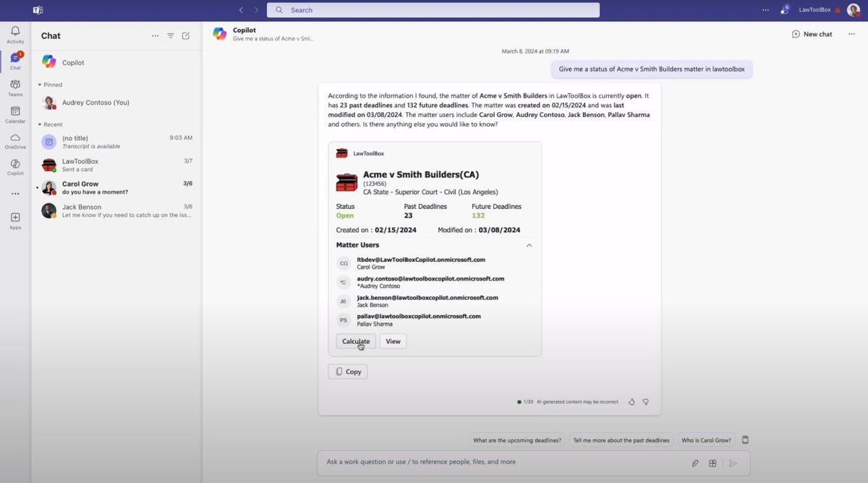Open the Carol Grow chat
The image size is (868, 483).
click(116, 188)
